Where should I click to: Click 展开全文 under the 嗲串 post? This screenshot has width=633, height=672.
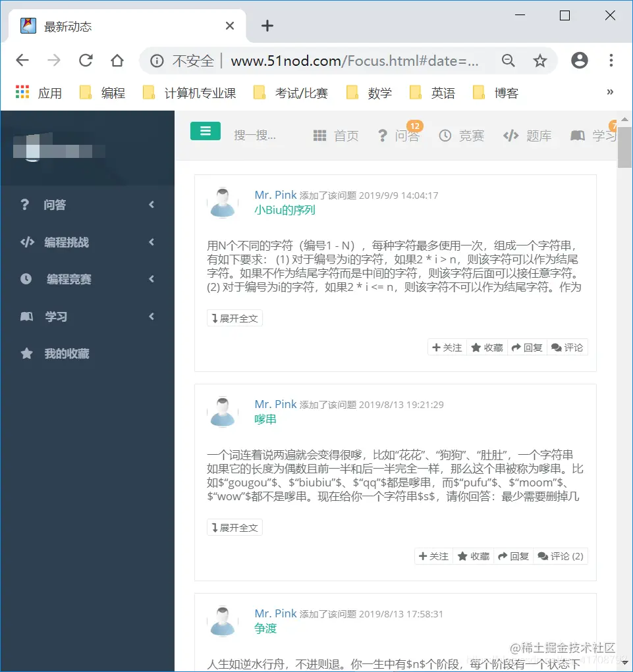234,527
